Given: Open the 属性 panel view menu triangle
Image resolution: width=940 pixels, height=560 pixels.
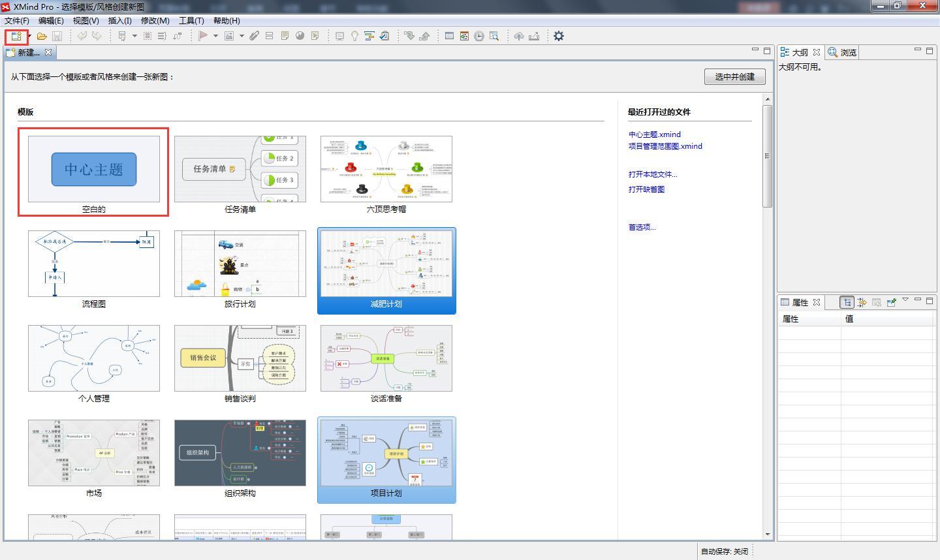Looking at the screenshot, I should click(x=905, y=300).
